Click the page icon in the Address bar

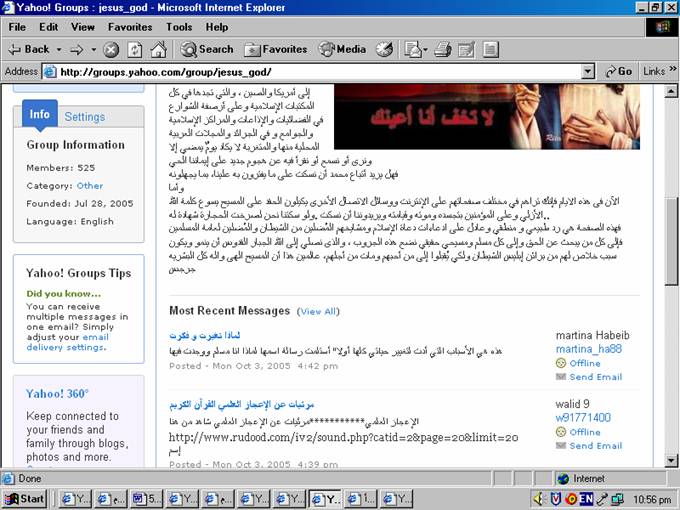tap(50, 72)
